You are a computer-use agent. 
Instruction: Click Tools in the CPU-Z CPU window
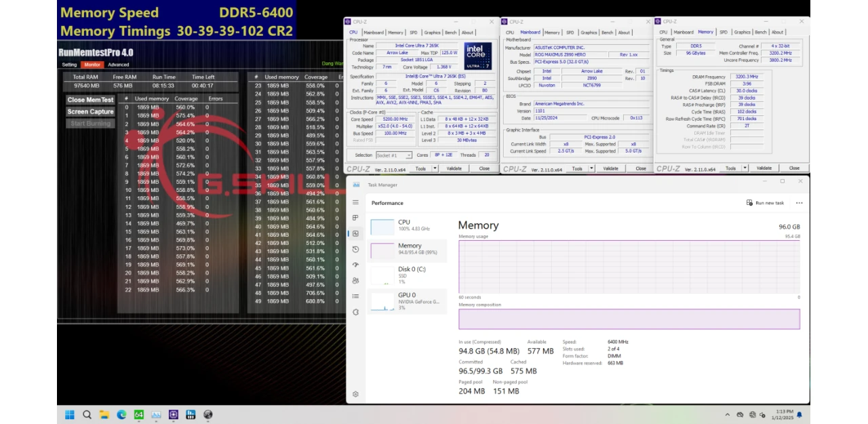pos(421,168)
